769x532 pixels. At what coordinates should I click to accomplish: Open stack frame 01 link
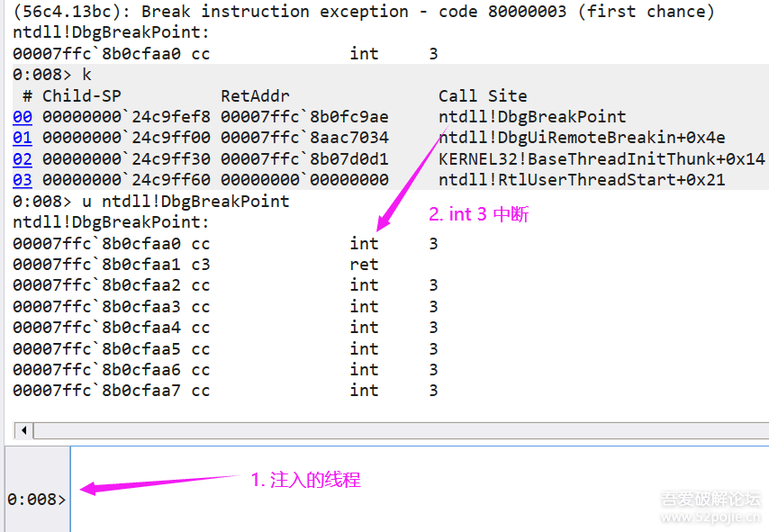[x=23, y=138]
